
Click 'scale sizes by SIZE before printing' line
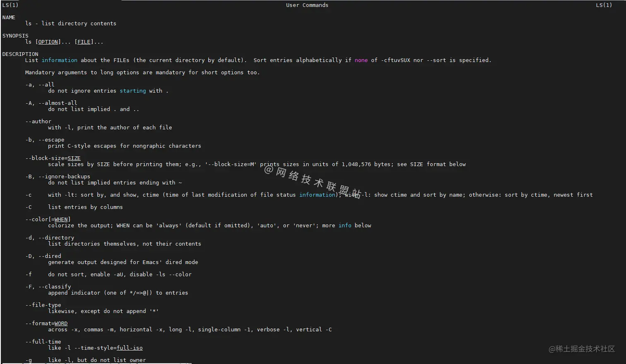coord(257,164)
